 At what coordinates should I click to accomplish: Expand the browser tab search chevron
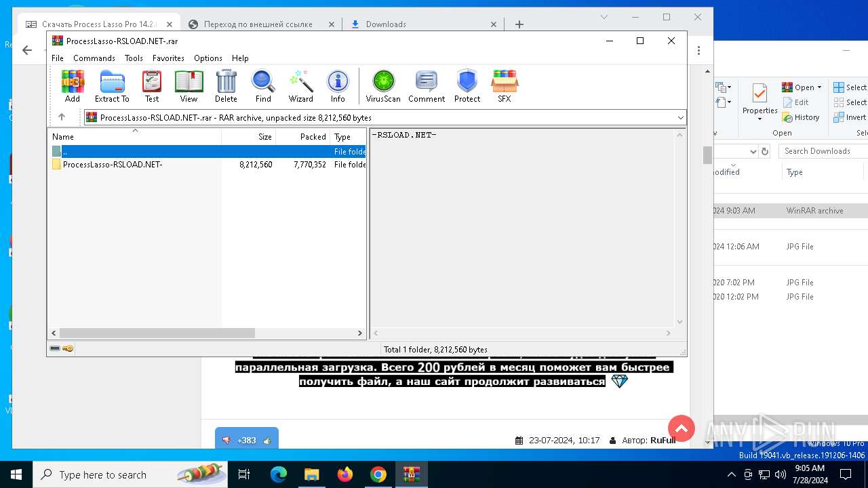pyautogui.click(x=604, y=17)
